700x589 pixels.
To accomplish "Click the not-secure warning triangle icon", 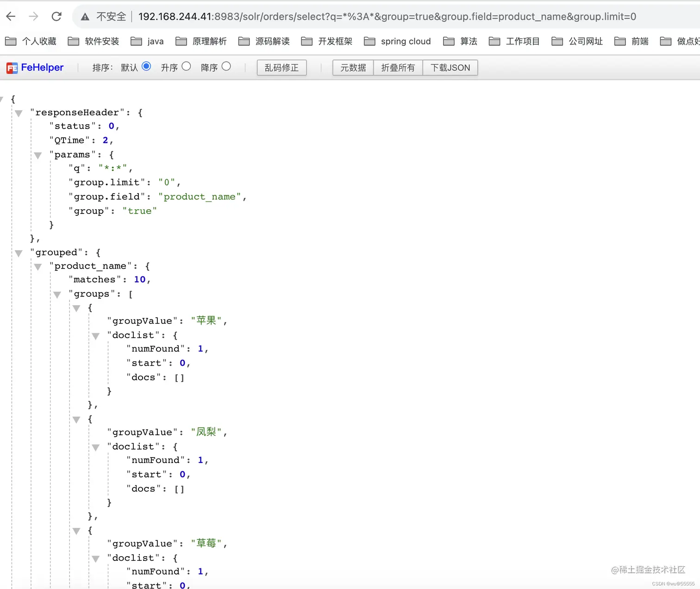I will pyautogui.click(x=85, y=17).
